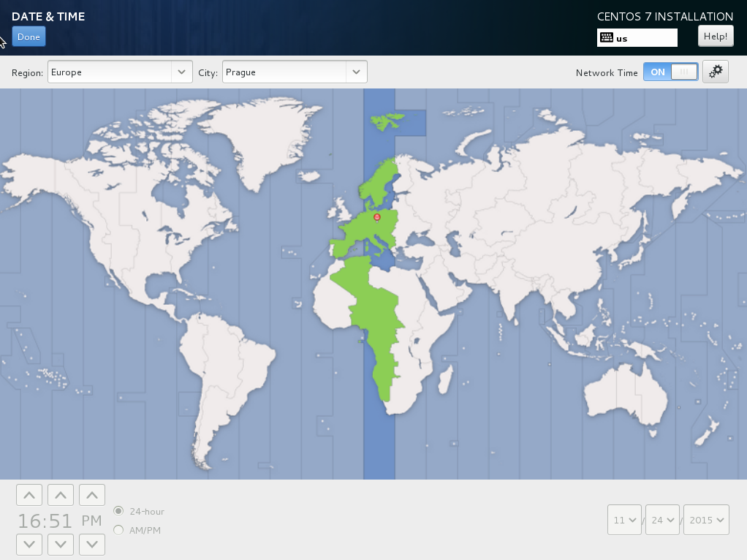Open Network Time settings gear icon

pyautogui.click(x=715, y=72)
